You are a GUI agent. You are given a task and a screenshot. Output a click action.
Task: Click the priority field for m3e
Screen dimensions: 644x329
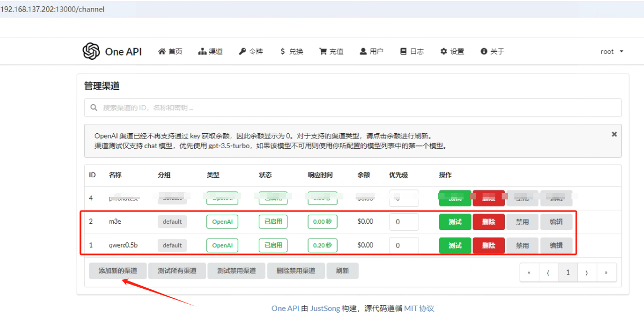(x=404, y=222)
